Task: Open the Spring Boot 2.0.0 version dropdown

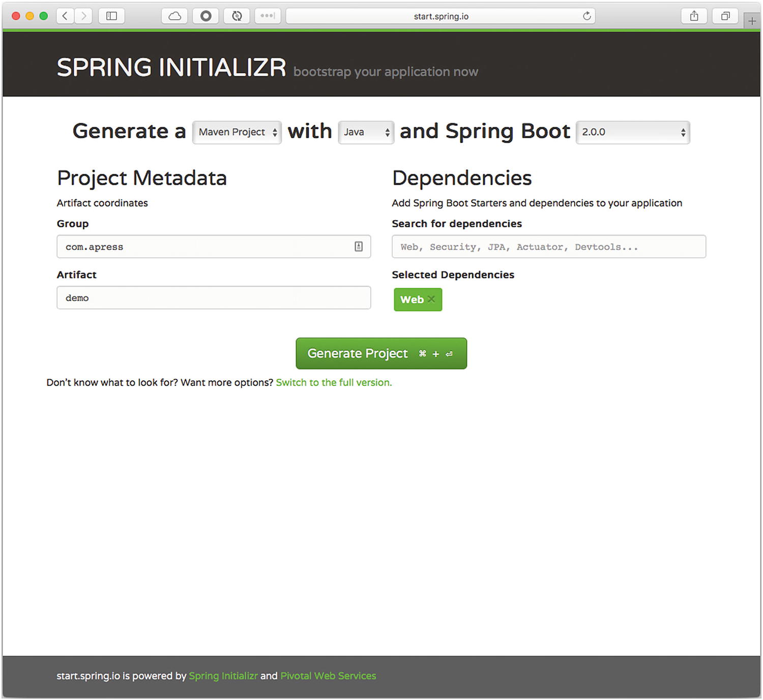Action: 633,132
